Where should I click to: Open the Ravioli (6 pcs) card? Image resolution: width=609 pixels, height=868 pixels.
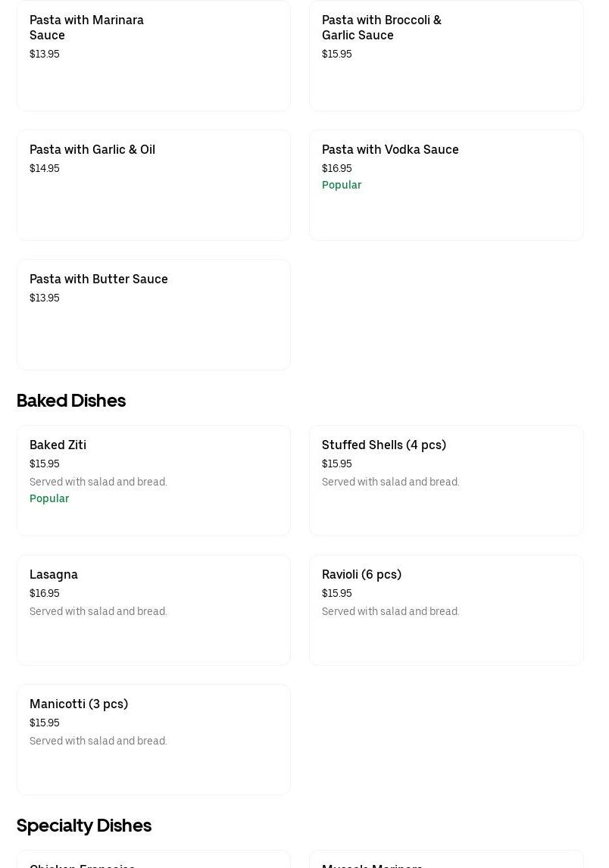pos(361,575)
